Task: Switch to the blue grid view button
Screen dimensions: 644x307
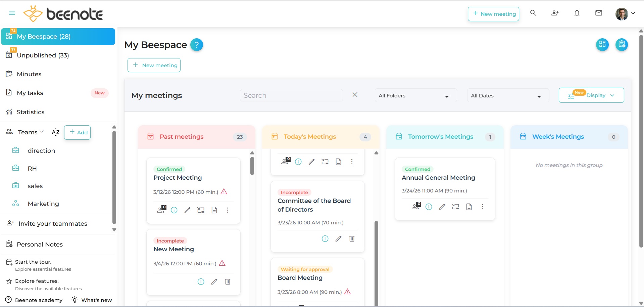Action: coord(602,44)
